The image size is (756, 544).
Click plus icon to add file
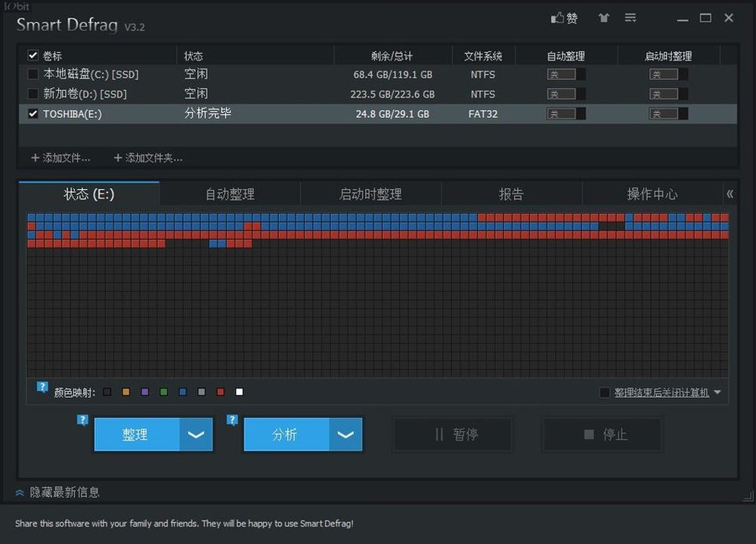click(x=36, y=158)
